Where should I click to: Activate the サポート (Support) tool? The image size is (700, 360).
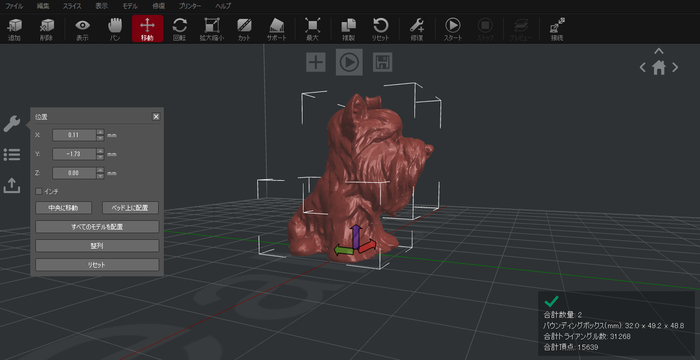(276, 29)
